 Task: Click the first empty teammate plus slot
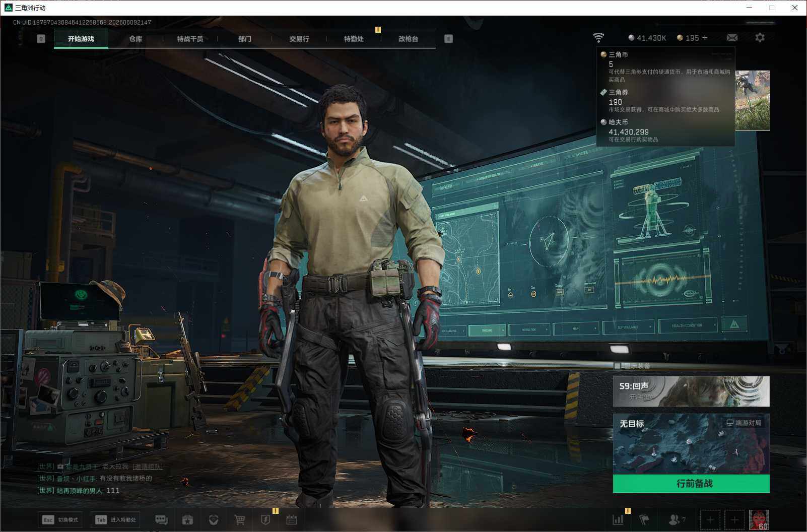click(710, 520)
